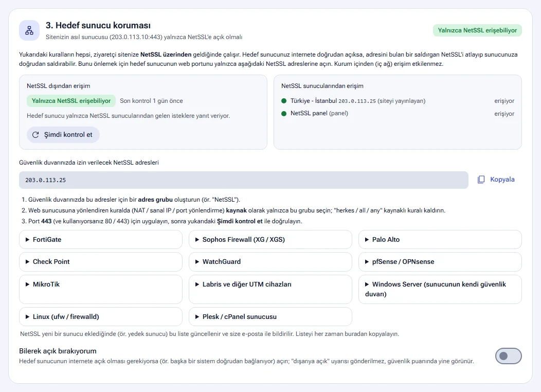Expand Labris ve diğer UTM cihazları
Screen dimensions: 541x392
pyautogui.click(x=270, y=289)
